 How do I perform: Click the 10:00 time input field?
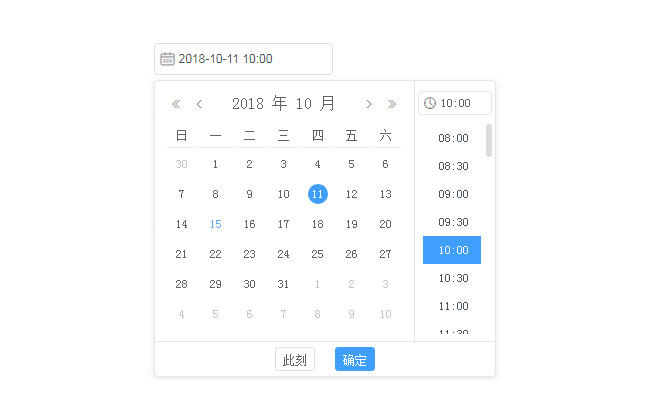click(x=460, y=103)
